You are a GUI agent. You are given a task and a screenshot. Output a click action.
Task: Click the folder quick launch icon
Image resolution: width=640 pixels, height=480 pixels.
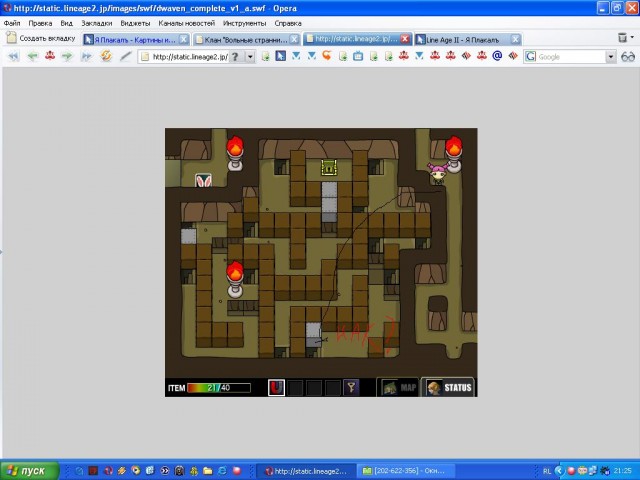point(208,471)
